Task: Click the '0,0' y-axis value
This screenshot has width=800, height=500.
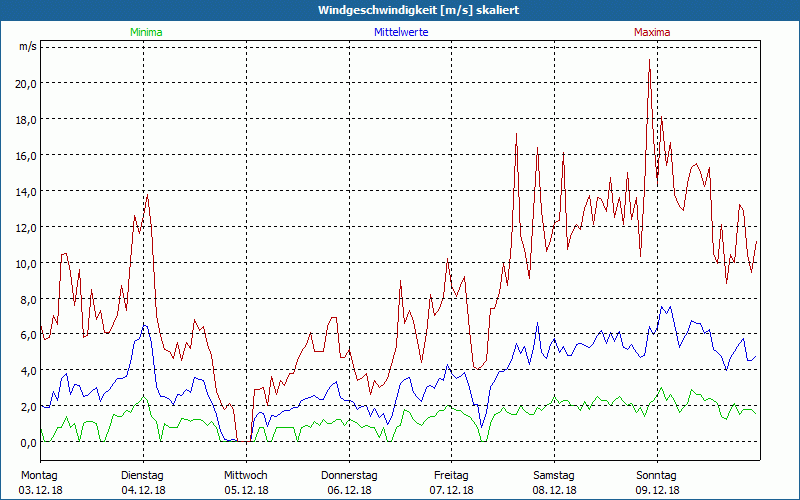Action: [28, 443]
